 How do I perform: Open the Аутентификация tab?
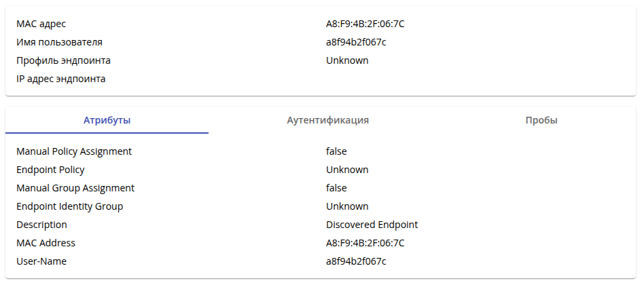coord(327,120)
